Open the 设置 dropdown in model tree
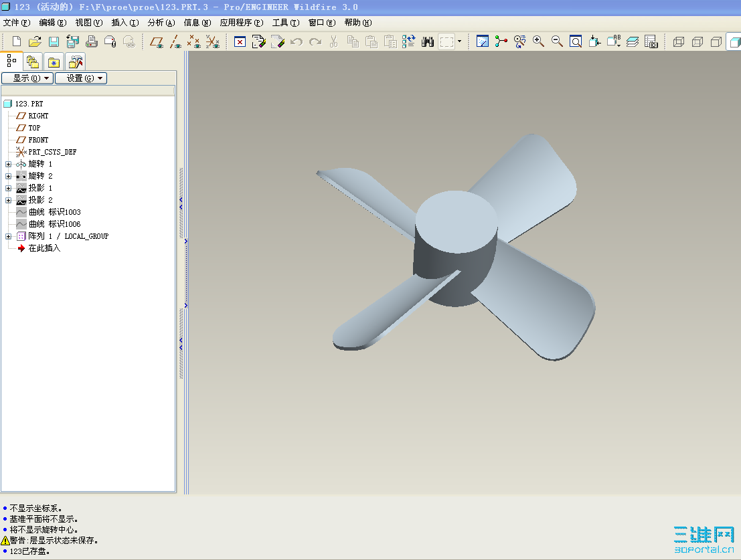Screen dimensions: 741x560 [x=81, y=78]
